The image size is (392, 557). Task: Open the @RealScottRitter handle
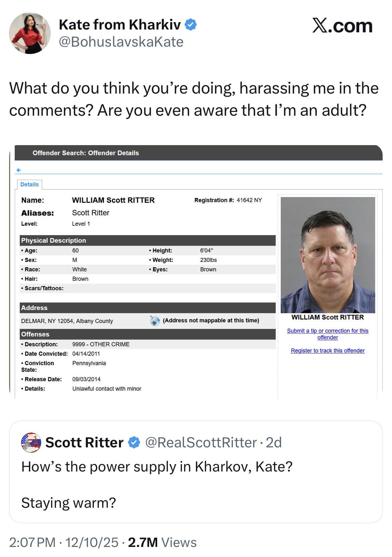201,442
